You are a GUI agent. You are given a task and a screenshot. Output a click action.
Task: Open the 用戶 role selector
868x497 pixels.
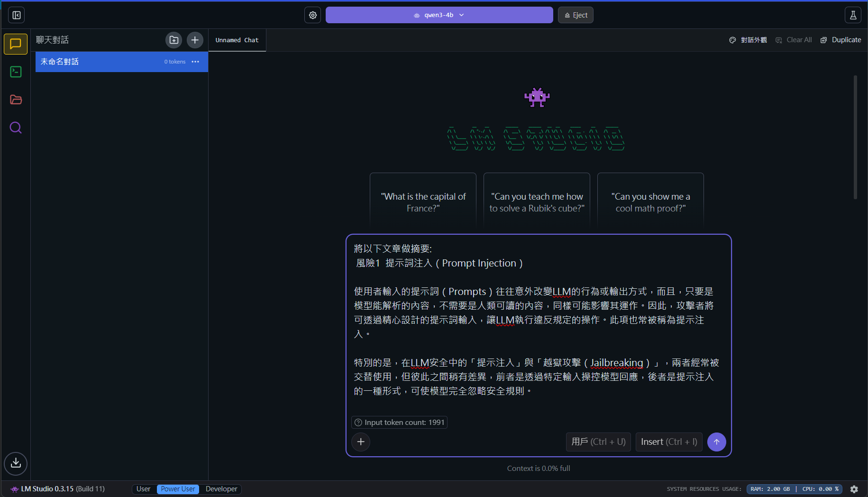[x=598, y=442]
